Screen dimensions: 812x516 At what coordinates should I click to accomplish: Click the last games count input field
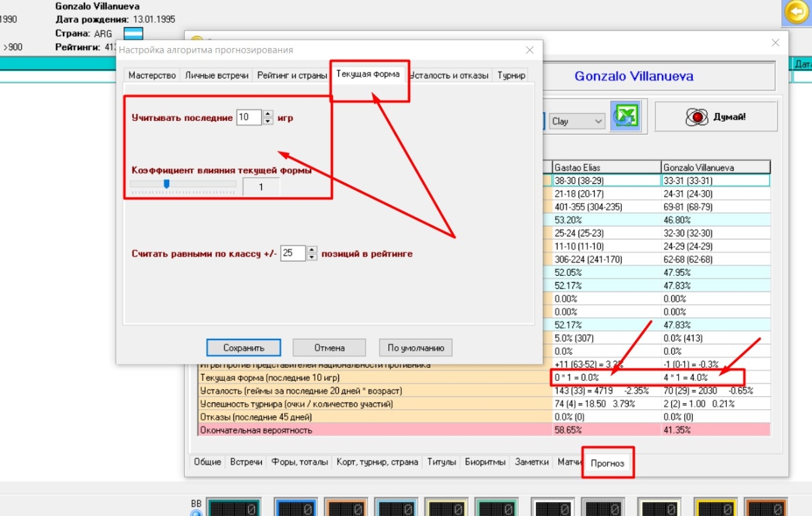pos(248,118)
